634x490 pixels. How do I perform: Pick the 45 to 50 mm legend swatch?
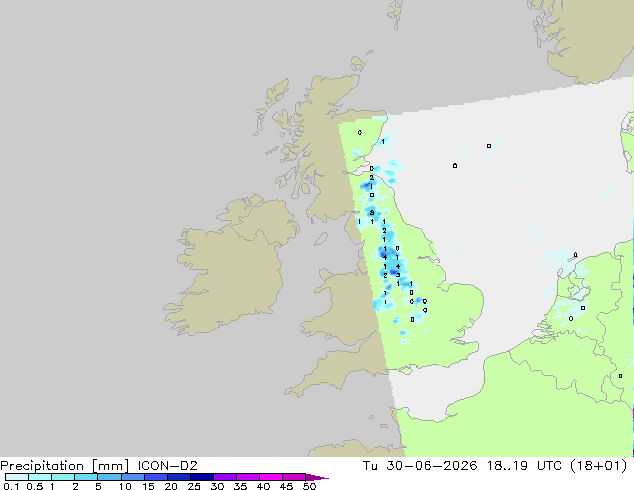(294, 477)
